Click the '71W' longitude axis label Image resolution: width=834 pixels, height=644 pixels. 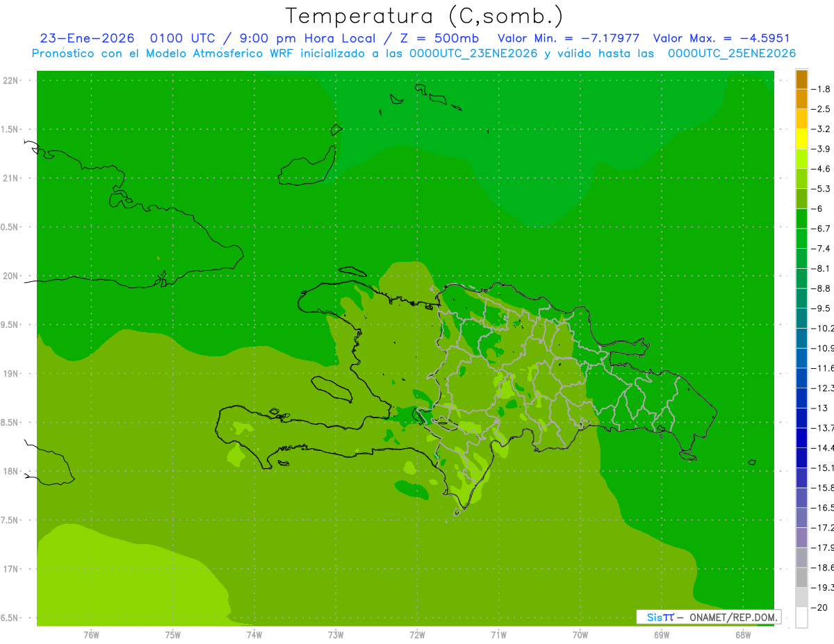498,634
